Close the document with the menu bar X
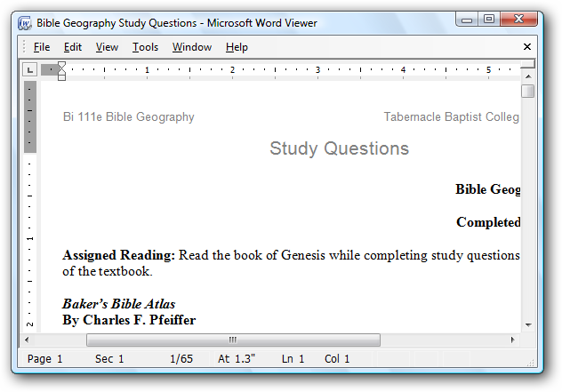The image size is (562, 392). [526, 46]
